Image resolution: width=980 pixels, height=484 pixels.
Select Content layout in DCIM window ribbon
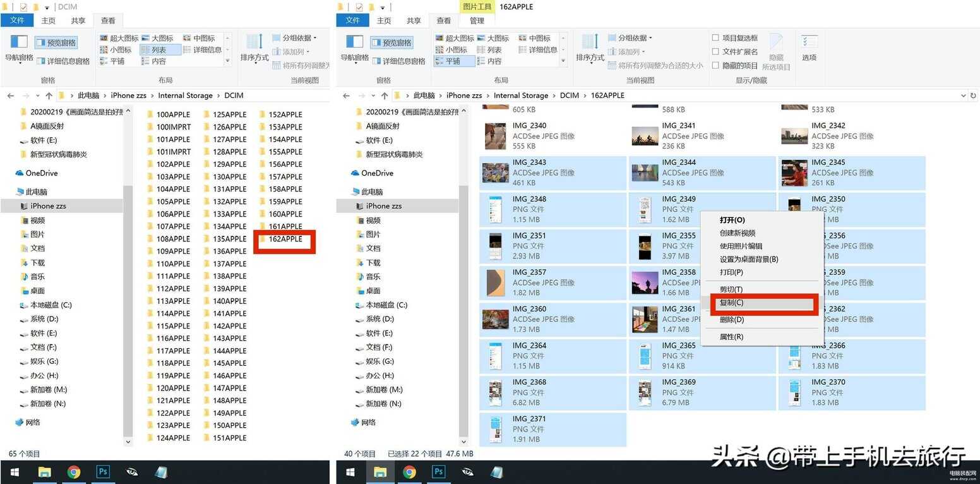[x=154, y=61]
